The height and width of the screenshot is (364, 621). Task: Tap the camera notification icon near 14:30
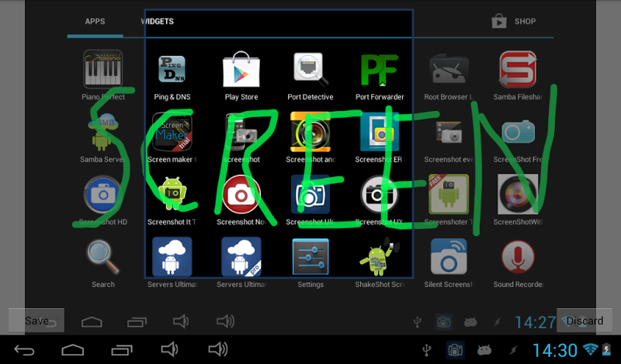coord(455,350)
